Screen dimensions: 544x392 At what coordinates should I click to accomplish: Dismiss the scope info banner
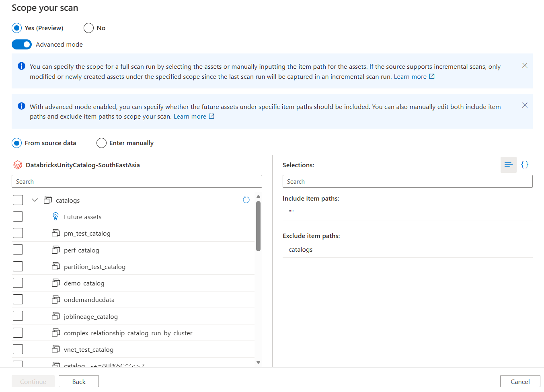525,66
